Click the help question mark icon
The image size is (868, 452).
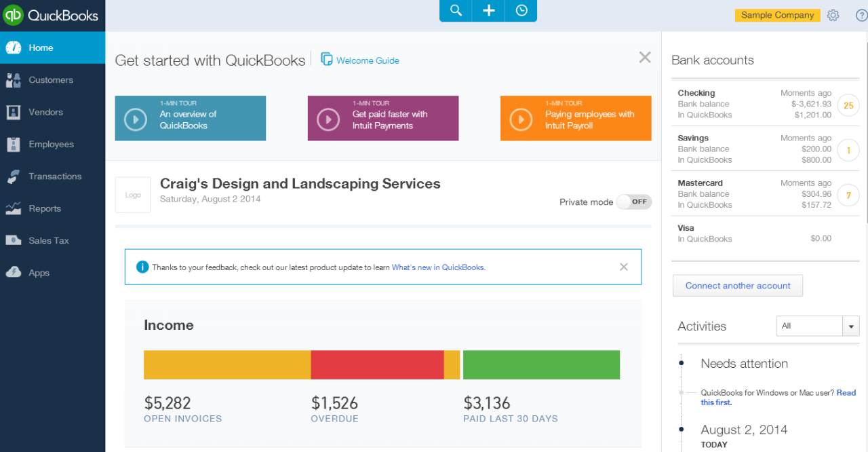pyautogui.click(x=861, y=15)
